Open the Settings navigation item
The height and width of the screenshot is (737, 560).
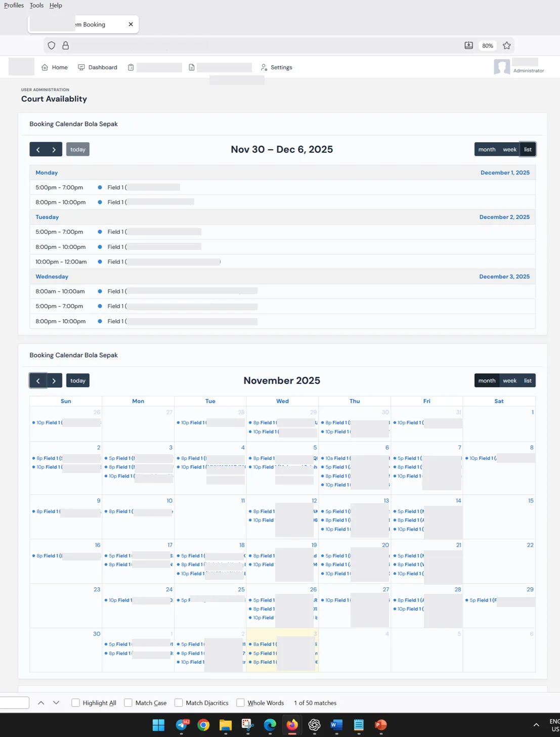(x=276, y=67)
